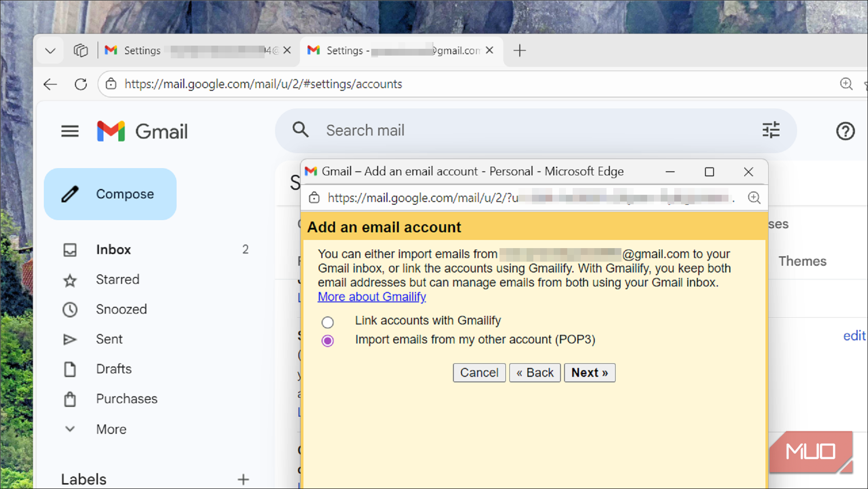Switch to second Settings gmail.com tab
The image size is (868, 489).
pyautogui.click(x=401, y=51)
